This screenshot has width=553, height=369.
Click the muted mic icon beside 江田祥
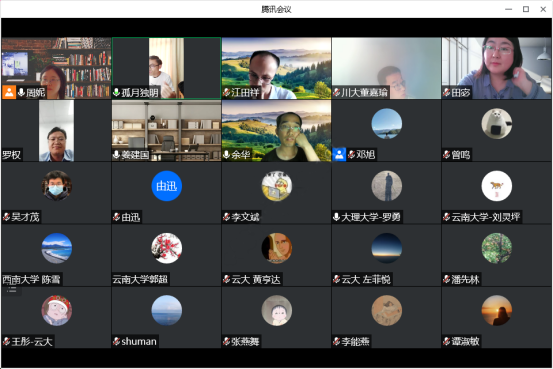click(x=227, y=93)
